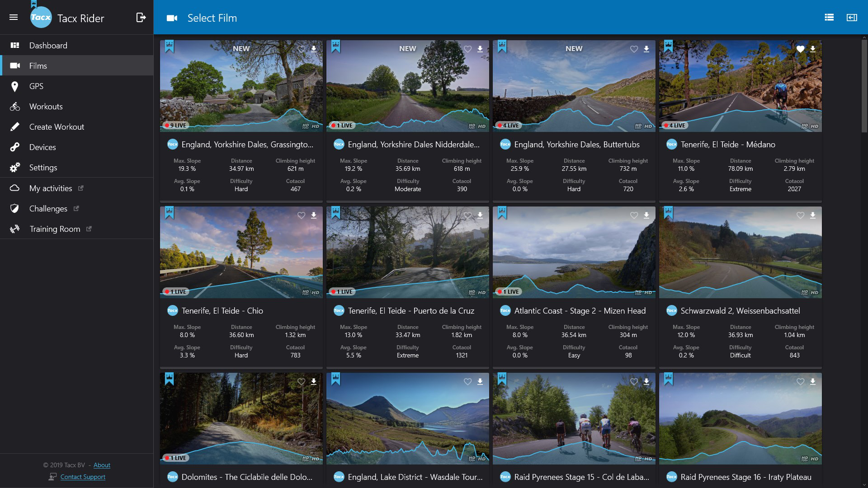Select 'Tenerife, El Teide - Chio' title
The image size is (868, 488).
click(x=222, y=311)
